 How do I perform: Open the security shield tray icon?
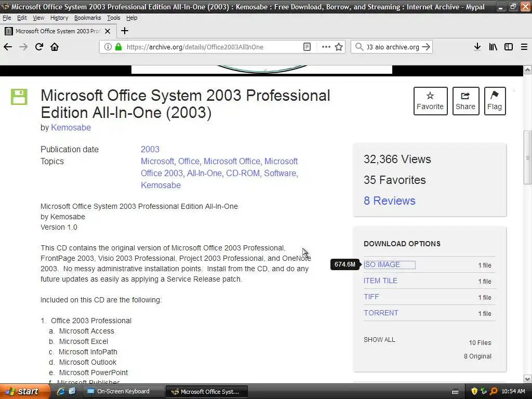pos(474,391)
